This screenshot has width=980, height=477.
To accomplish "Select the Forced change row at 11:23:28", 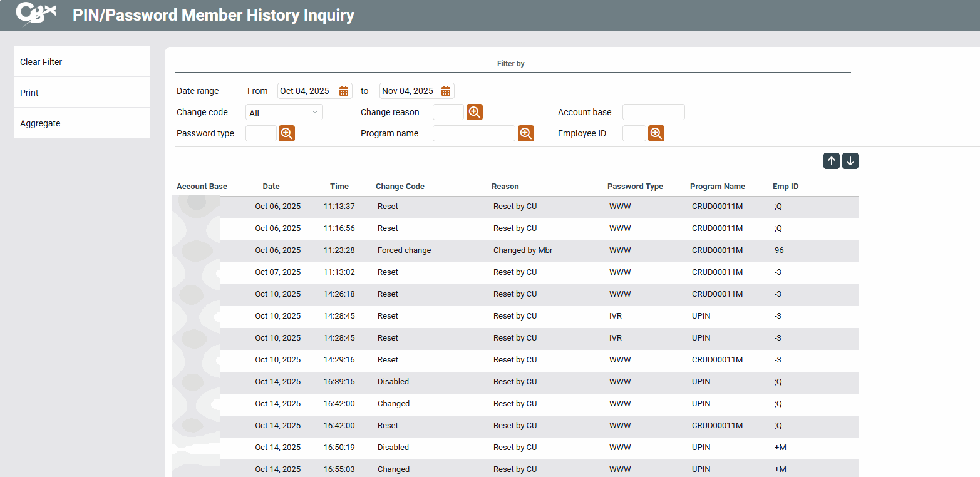I will coord(515,250).
